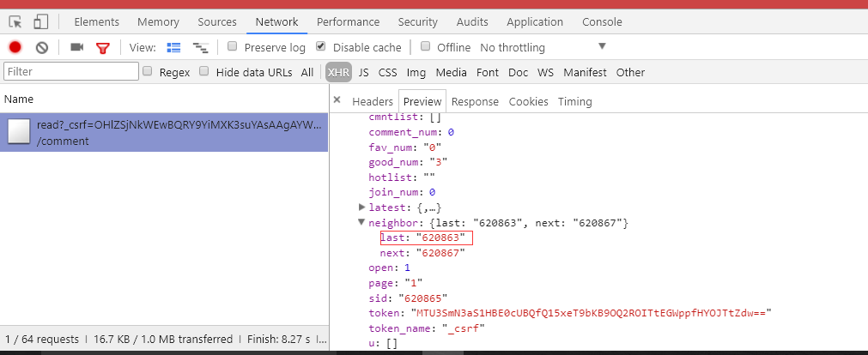Uncheck the Disable cache checkbox

point(320,46)
